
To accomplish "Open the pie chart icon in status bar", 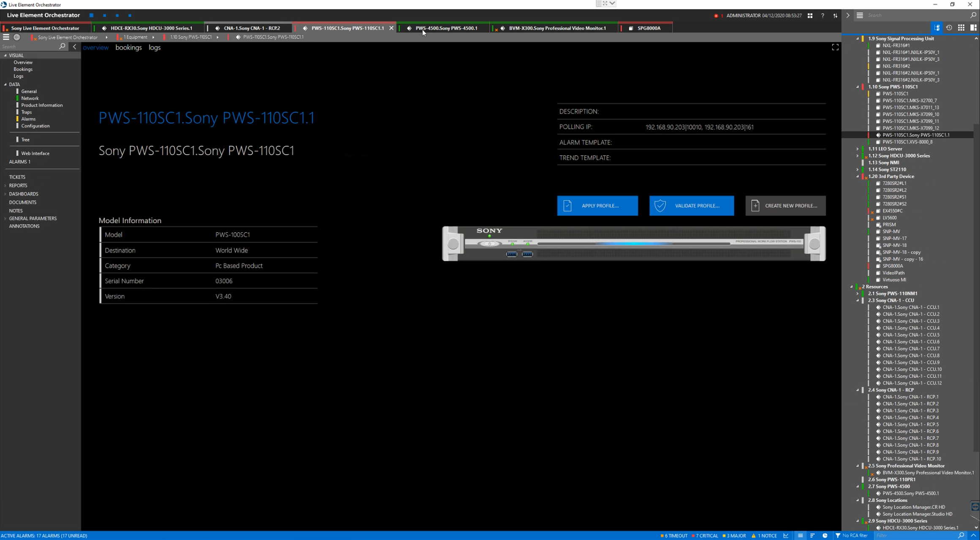I will tap(825, 535).
